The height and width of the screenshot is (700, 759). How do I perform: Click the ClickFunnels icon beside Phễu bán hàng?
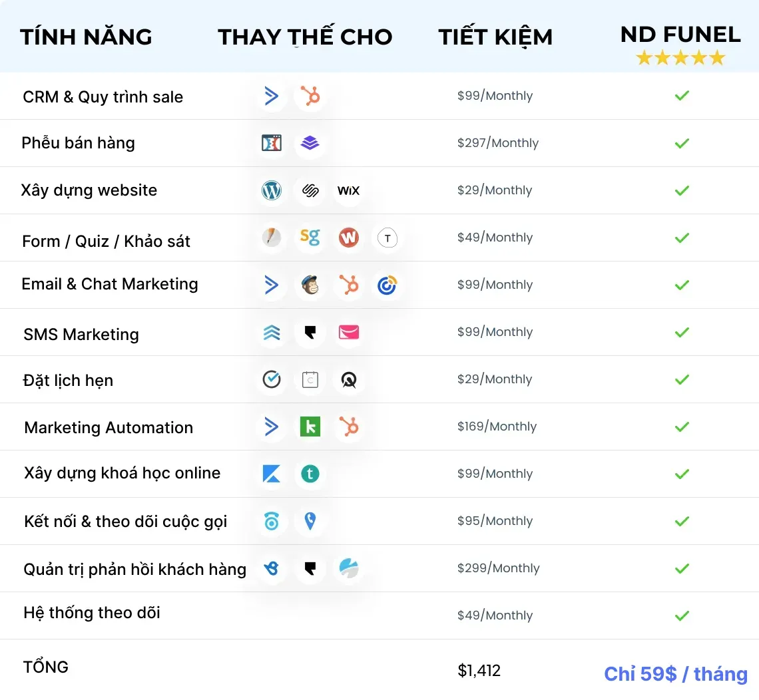[272, 143]
